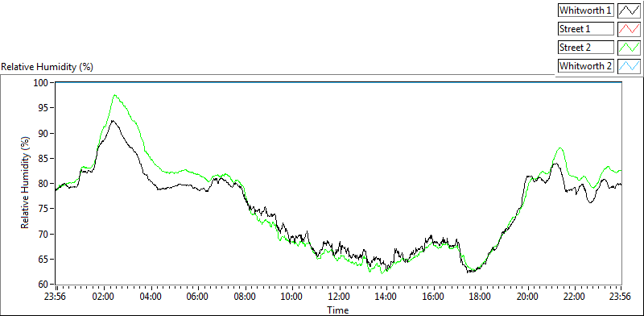Select the Whitworth 2 legend label
Viewport: 644px width, 316px height.
[586, 66]
